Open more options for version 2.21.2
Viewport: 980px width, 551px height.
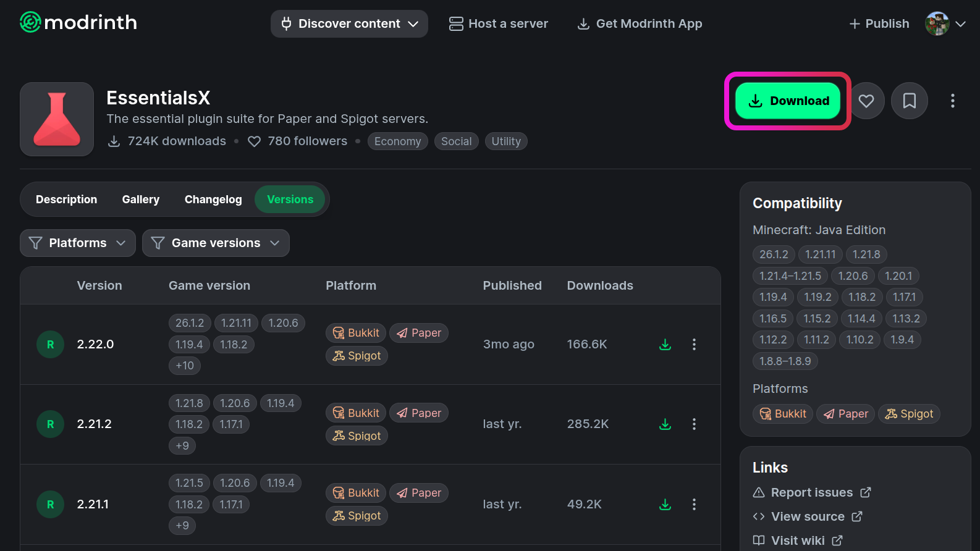pyautogui.click(x=694, y=424)
